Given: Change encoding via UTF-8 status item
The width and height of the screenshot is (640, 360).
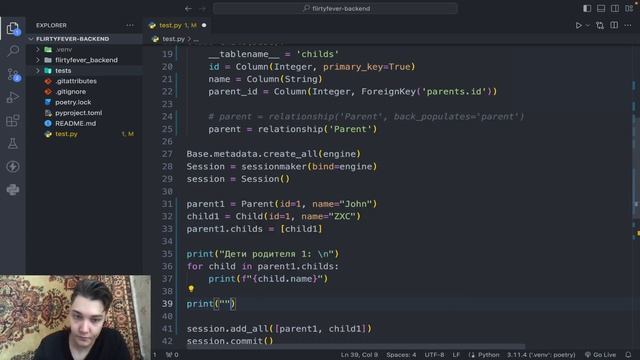Looking at the screenshot, I should 434,355.
